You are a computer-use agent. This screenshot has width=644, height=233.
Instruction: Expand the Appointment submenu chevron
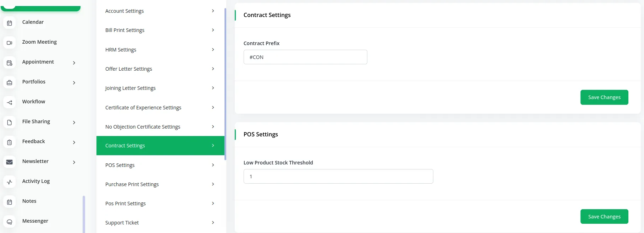click(74, 63)
